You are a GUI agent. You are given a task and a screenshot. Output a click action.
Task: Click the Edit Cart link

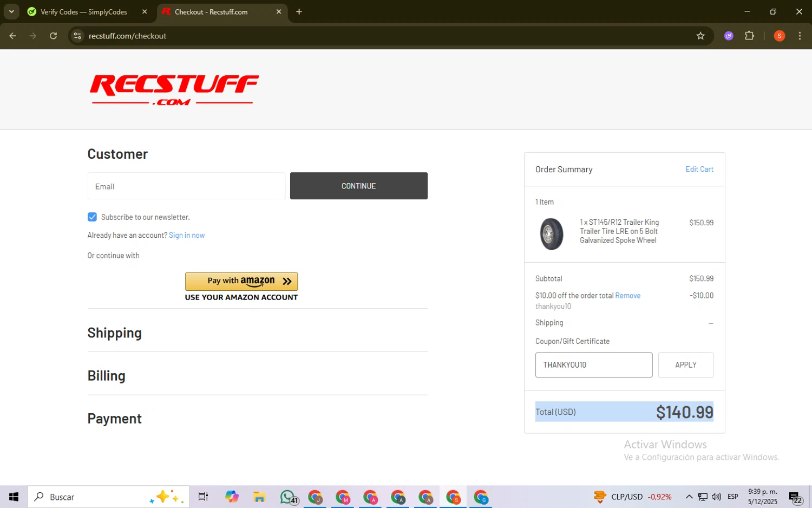pos(699,169)
